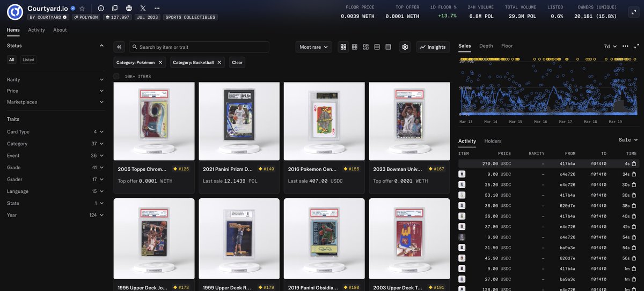Open the 2005 Topps Chrome card thumbnail
Image resolution: width=644 pixels, height=291 pixels.
point(154,122)
